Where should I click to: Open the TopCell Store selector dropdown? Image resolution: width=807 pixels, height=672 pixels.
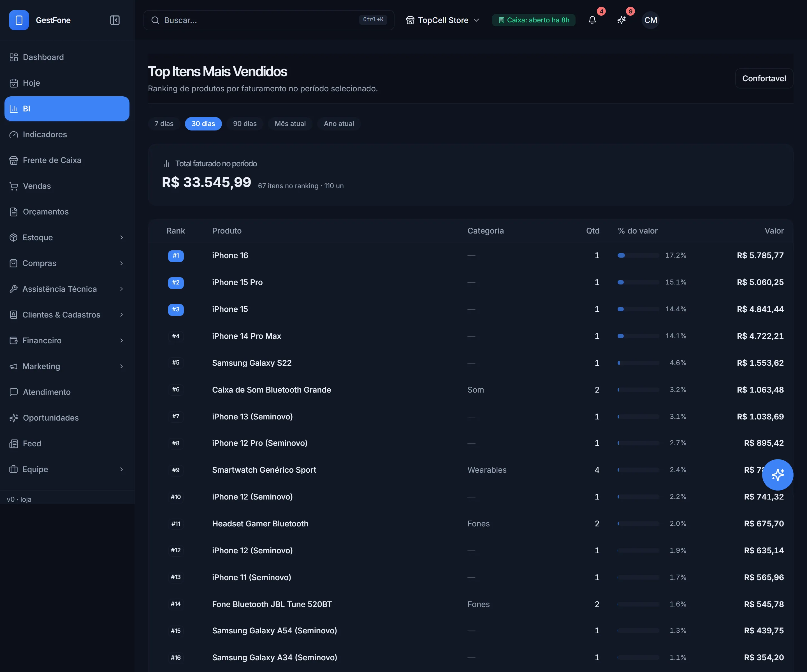click(x=443, y=20)
